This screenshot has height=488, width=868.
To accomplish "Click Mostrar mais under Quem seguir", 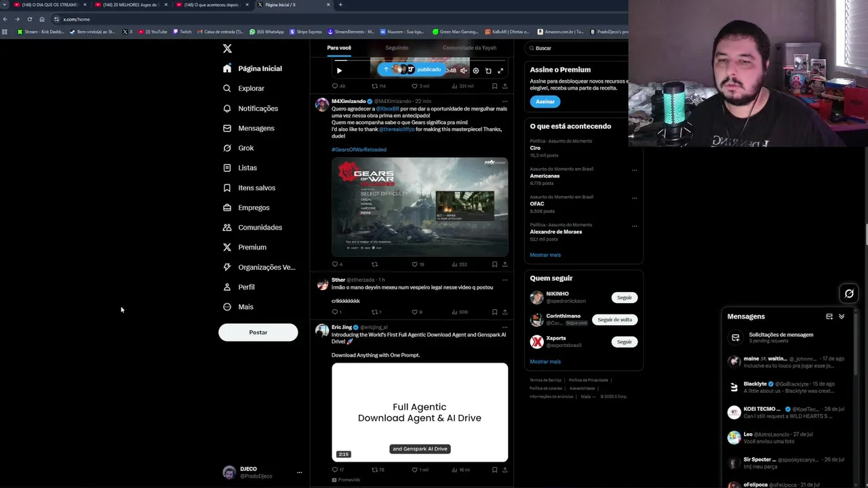I will (545, 362).
